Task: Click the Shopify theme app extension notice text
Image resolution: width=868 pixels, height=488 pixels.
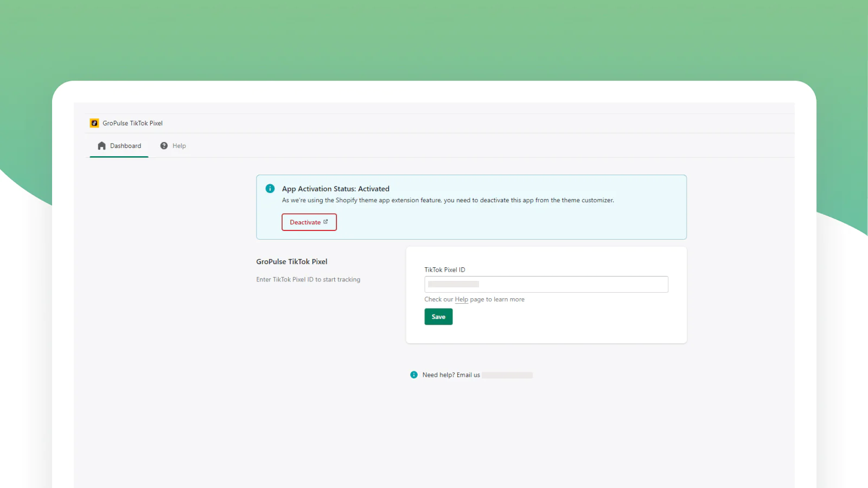Action: click(x=448, y=200)
